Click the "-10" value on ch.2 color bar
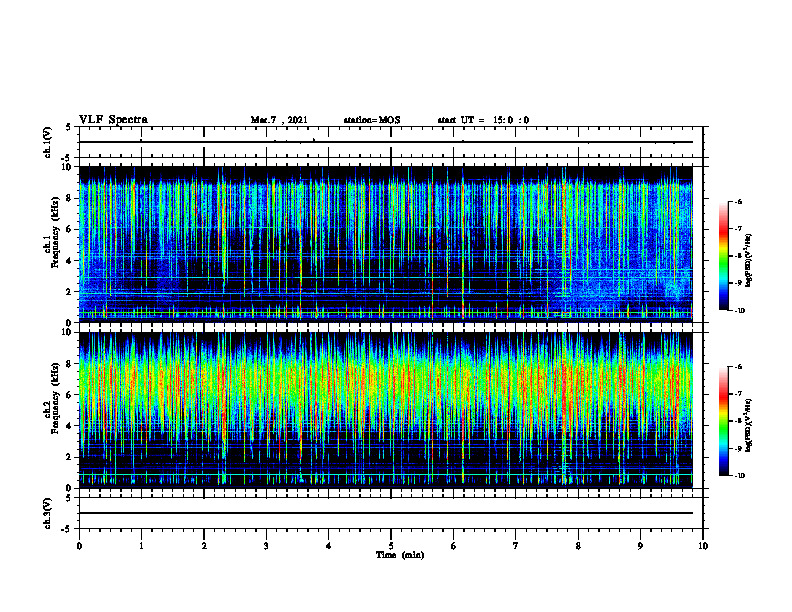Image resolution: width=792 pixels, height=612 pixels. tap(739, 476)
